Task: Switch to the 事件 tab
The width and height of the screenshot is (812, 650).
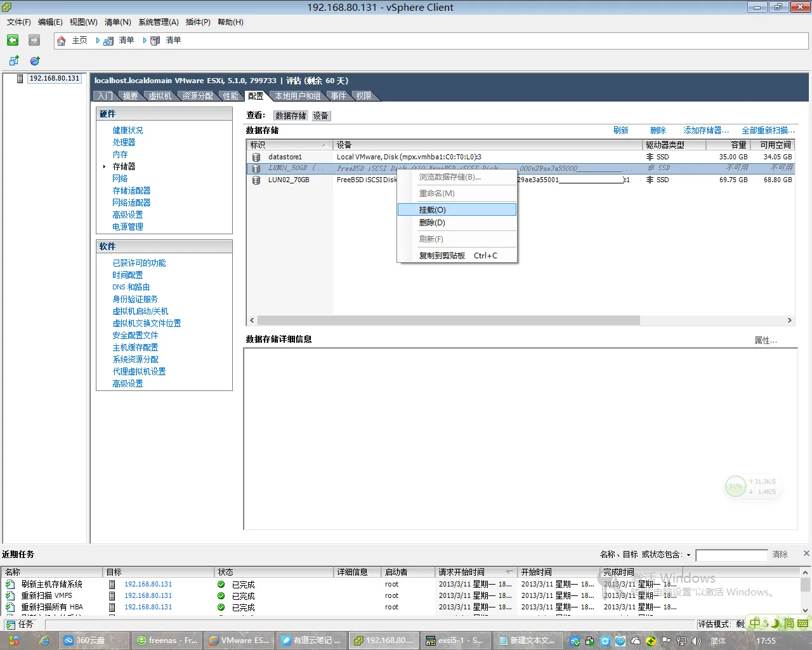Action: [339, 96]
